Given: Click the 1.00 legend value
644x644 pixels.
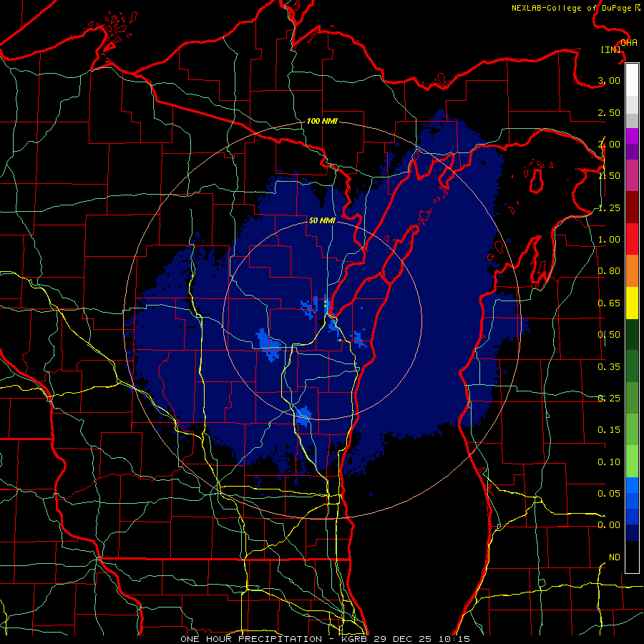Looking at the screenshot, I should click(x=609, y=240).
